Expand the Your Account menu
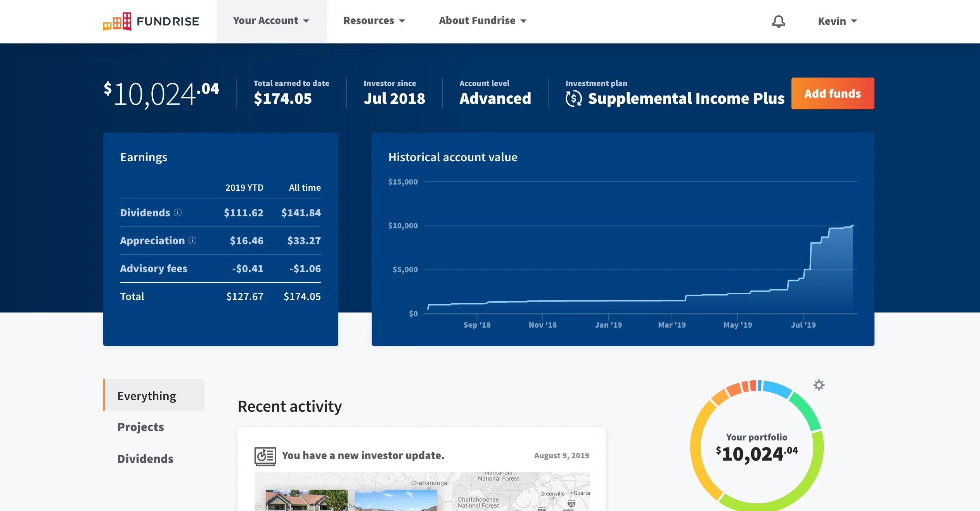The image size is (980, 511). pyautogui.click(x=271, y=21)
